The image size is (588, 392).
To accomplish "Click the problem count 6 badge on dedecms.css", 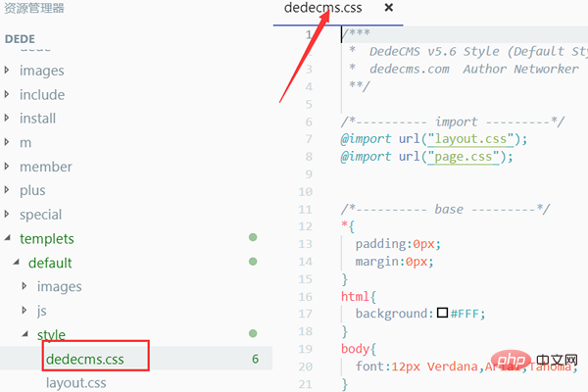I will pyautogui.click(x=256, y=359).
